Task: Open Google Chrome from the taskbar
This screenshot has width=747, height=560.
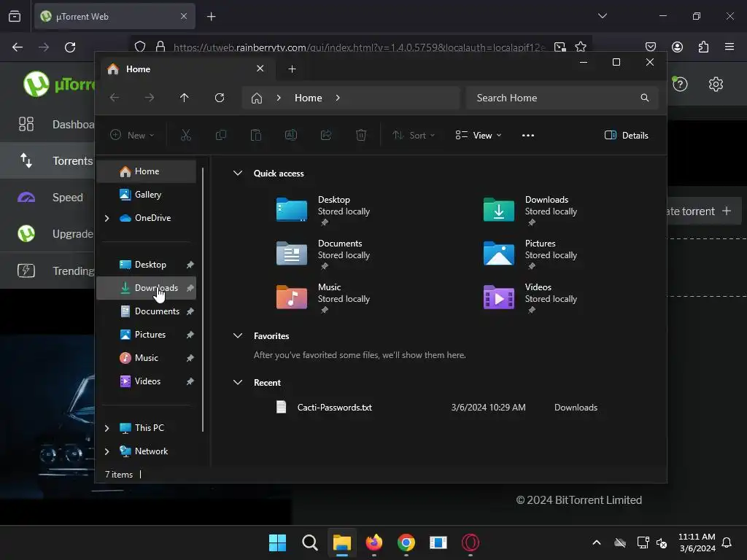Action: (x=406, y=542)
